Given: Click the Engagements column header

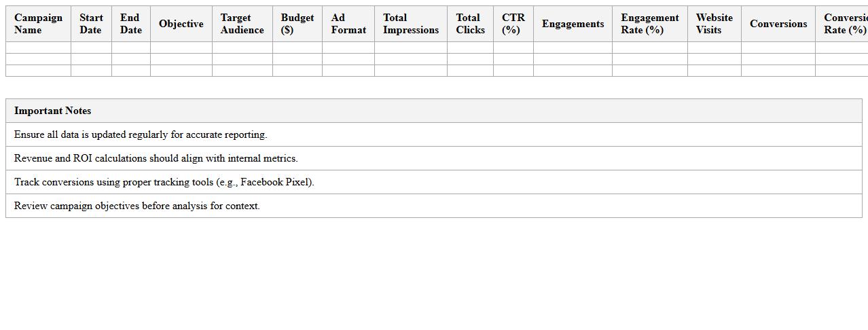Looking at the screenshot, I should tap(573, 24).
